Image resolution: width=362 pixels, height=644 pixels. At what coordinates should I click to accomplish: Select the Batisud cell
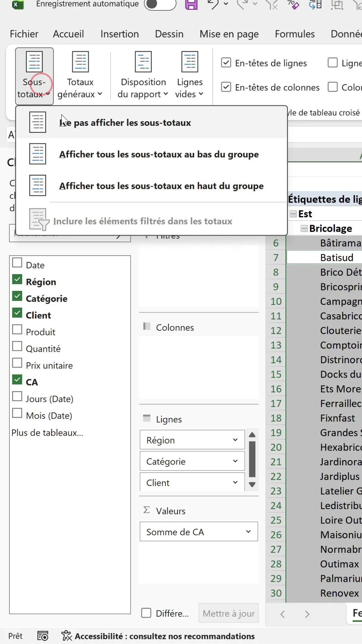coord(324,258)
